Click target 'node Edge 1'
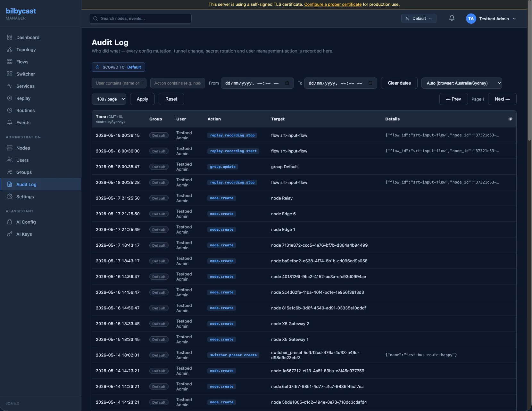 pos(283,230)
